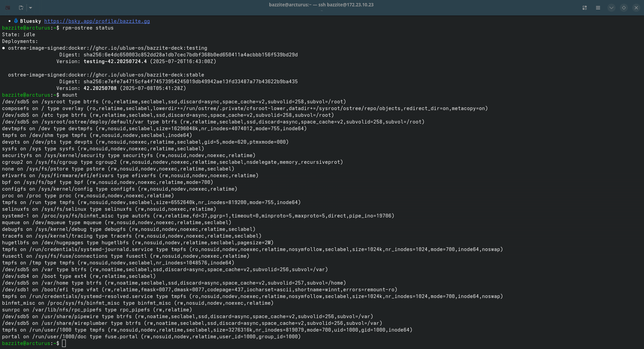Click the "/dev/sdb5 on /var type btrfs" line
644x349 pixels.
(165, 269)
